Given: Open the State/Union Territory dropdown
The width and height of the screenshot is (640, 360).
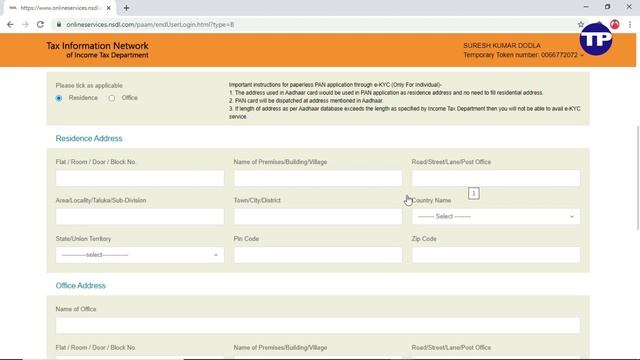Looking at the screenshot, I should click(x=140, y=255).
